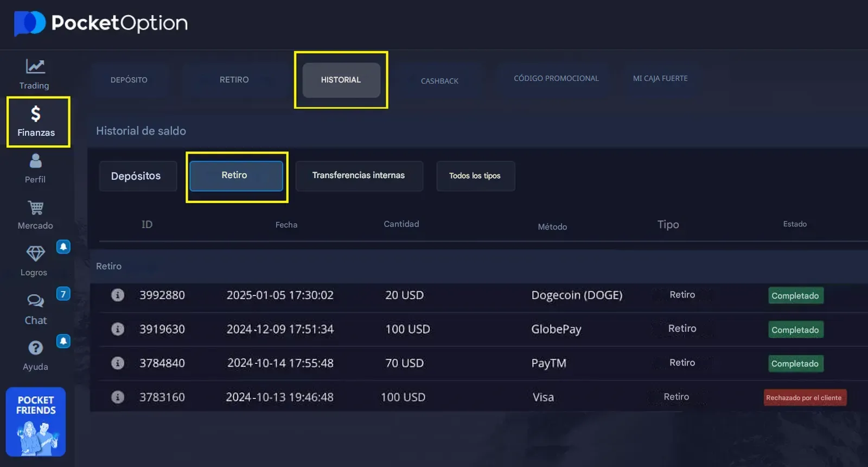Click the date 2025-01-05 17:30:02
The height and width of the screenshot is (467, 868).
pyautogui.click(x=280, y=295)
